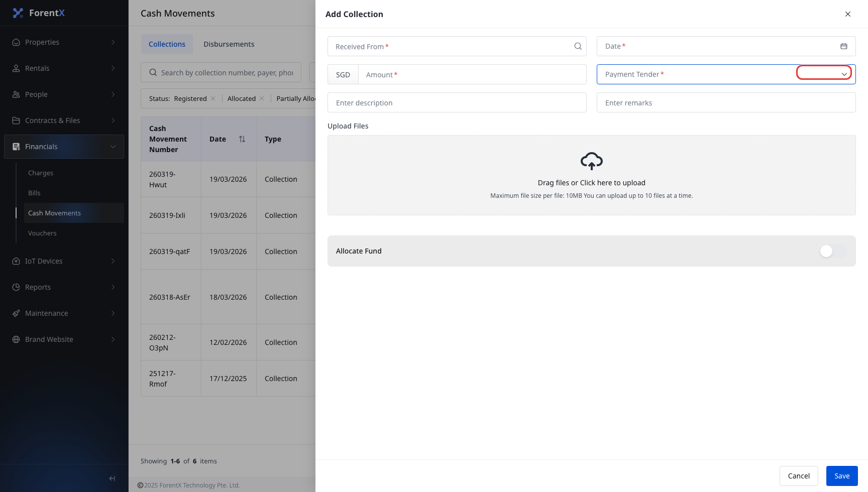Screen dimensions: 868x492
Task: Click the Rentals icon in sidebar
Action: point(16,68)
